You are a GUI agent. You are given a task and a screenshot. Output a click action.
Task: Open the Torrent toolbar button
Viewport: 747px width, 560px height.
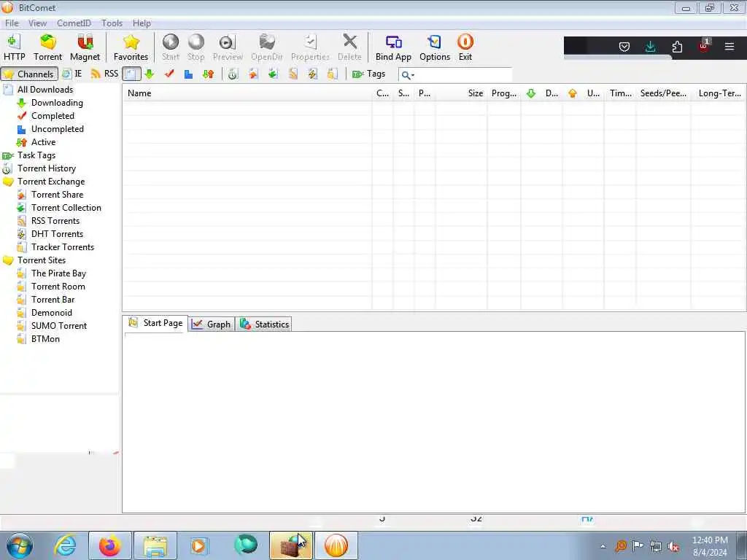[47, 47]
